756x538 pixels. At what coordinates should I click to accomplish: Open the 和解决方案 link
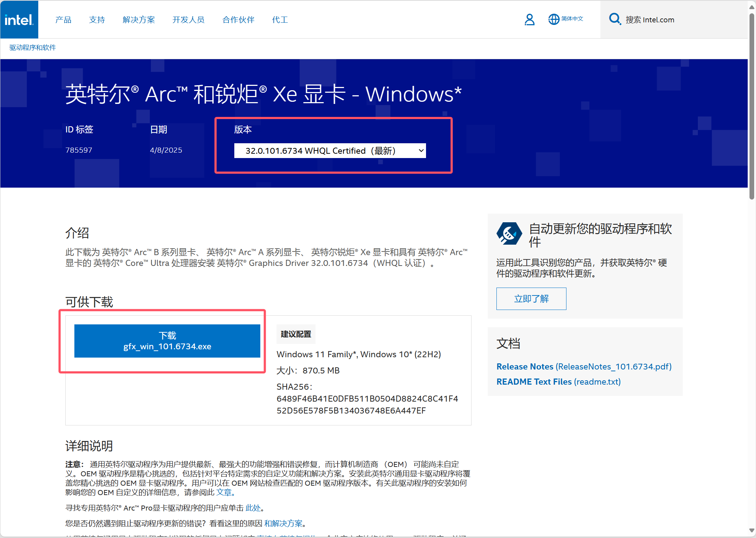283,523
